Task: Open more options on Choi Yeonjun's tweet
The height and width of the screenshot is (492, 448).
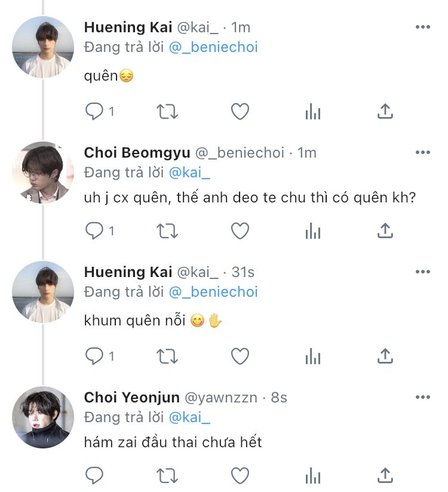Action: coord(423,398)
